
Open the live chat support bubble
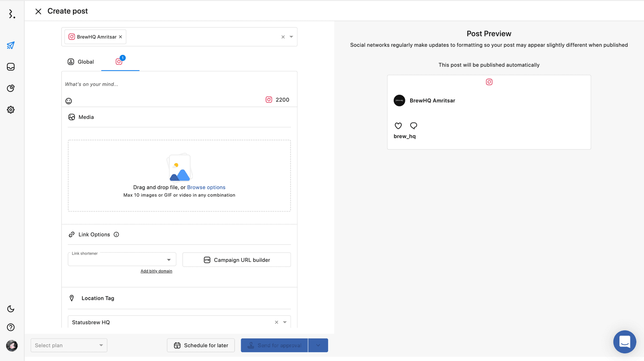click(624, 342)
